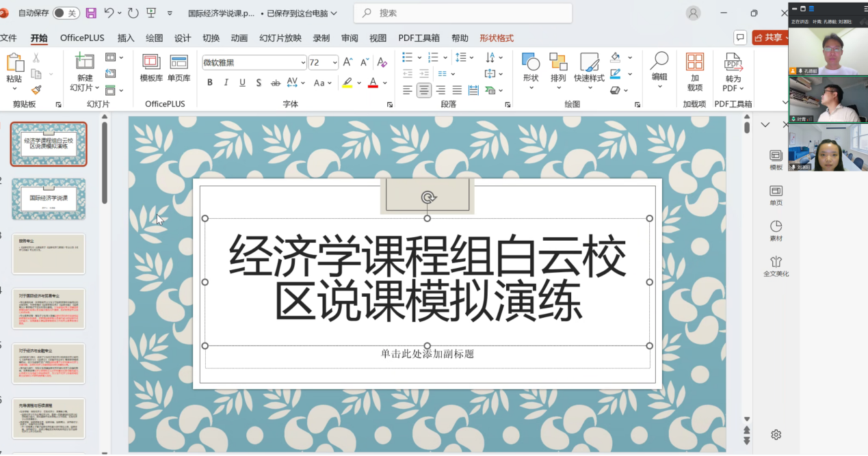Open 全文美化 in the right sidebar

click(776, 266)
